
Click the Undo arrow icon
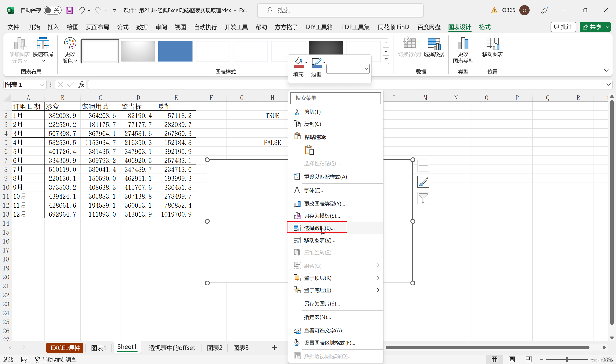(81, 10)
